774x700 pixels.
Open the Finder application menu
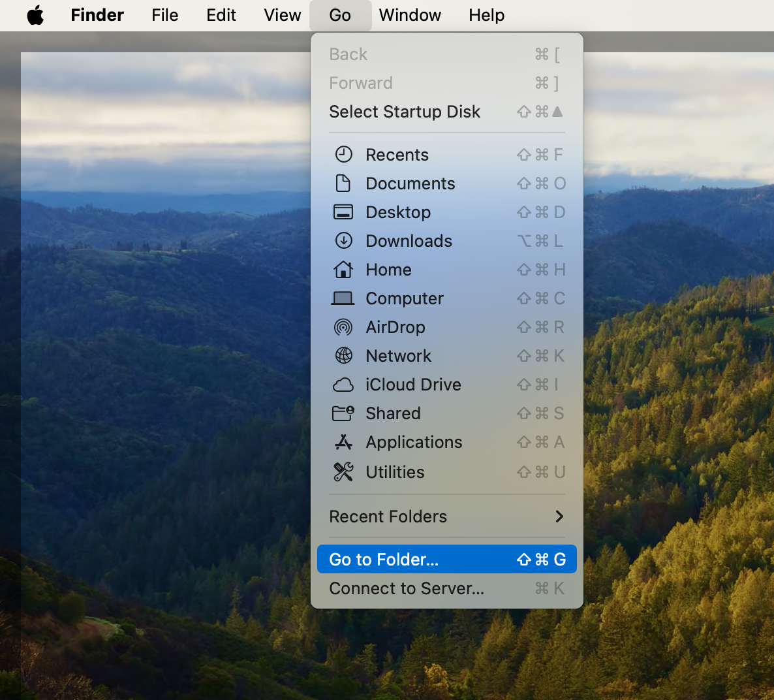point(97,15)
